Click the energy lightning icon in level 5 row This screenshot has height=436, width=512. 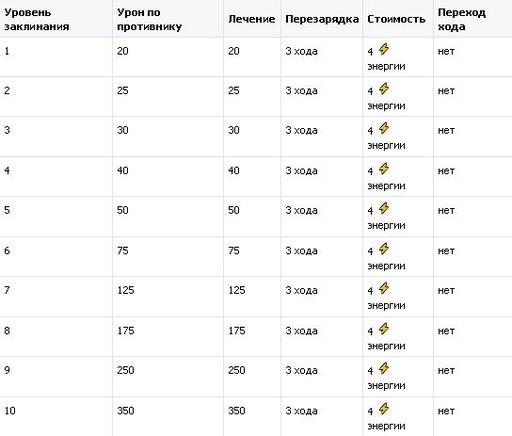[x=384, y=208]
